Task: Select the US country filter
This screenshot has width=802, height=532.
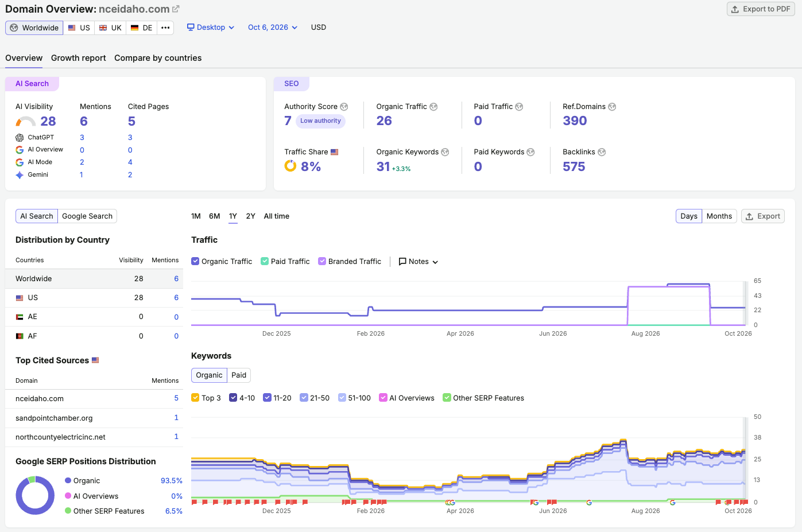Action: point(79,28)
